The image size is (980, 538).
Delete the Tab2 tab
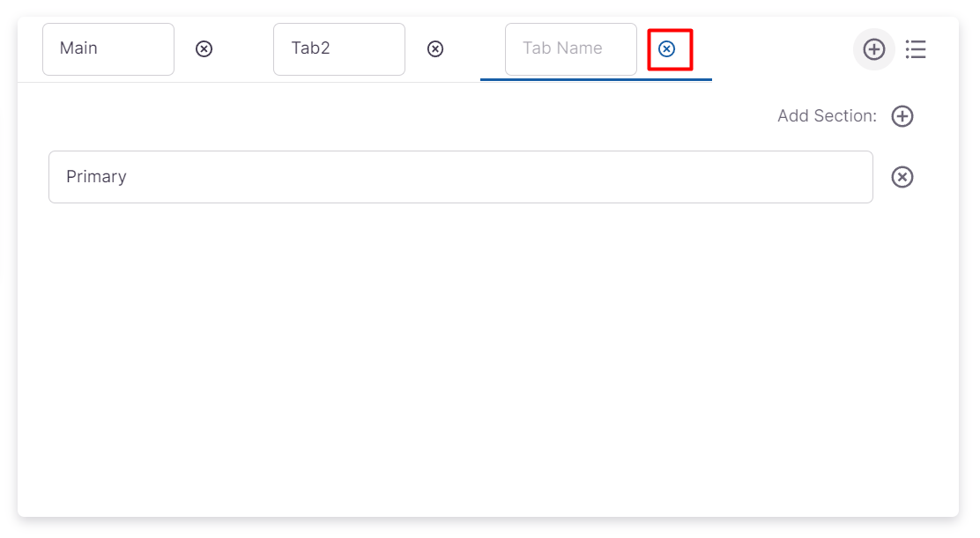435,49
